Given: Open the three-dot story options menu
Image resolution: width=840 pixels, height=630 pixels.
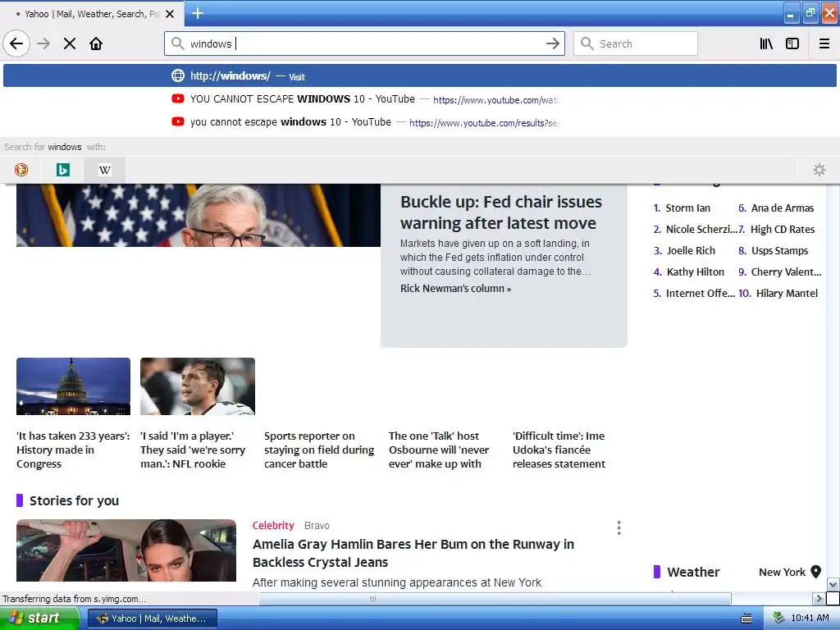Looking at the screenshot, I should [x=619, y=527].
